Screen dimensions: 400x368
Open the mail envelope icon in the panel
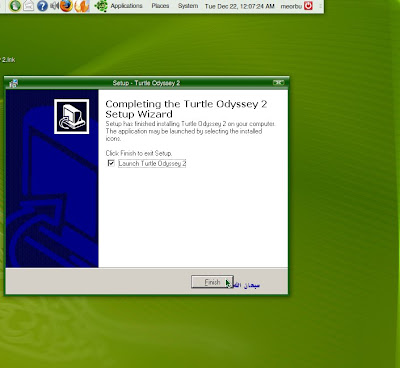(29, 6)
